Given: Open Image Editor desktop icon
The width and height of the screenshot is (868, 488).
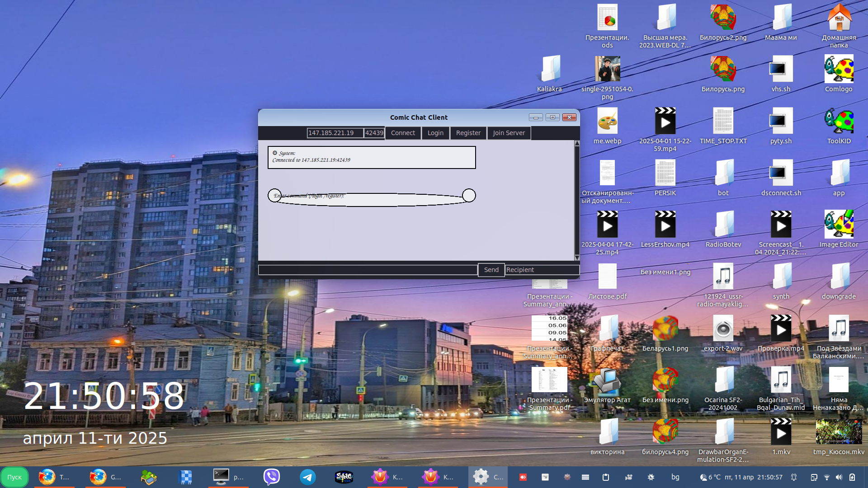Looking at the screenshot, I should point(839,225).
